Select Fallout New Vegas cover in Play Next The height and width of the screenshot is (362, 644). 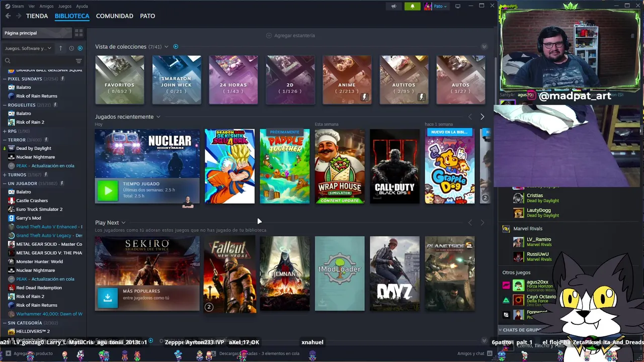click(230, 274)
